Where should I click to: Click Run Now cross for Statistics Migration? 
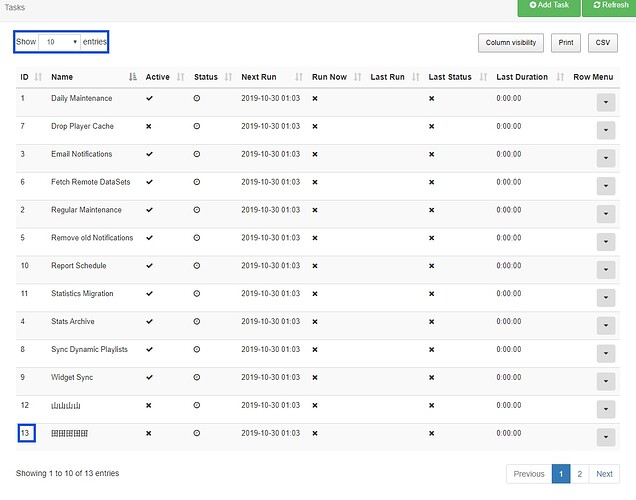click(315, 294)
